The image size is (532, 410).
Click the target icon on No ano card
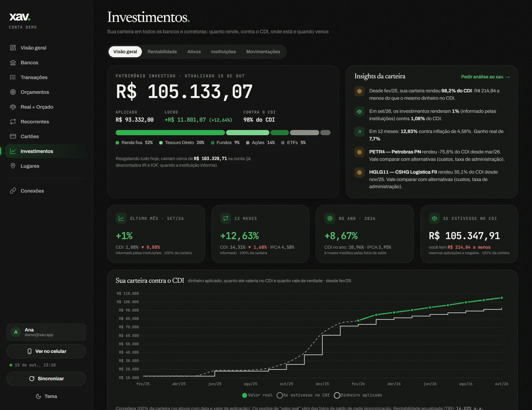330,218
